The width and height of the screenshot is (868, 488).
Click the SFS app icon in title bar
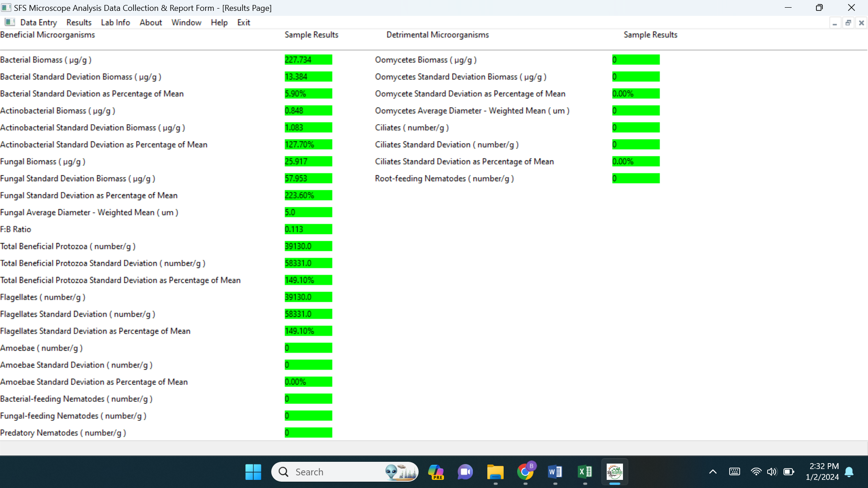point(6,8)
